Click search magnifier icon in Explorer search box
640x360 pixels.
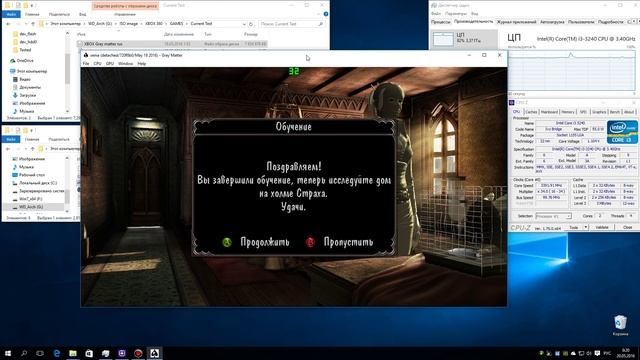coord(321,24)
